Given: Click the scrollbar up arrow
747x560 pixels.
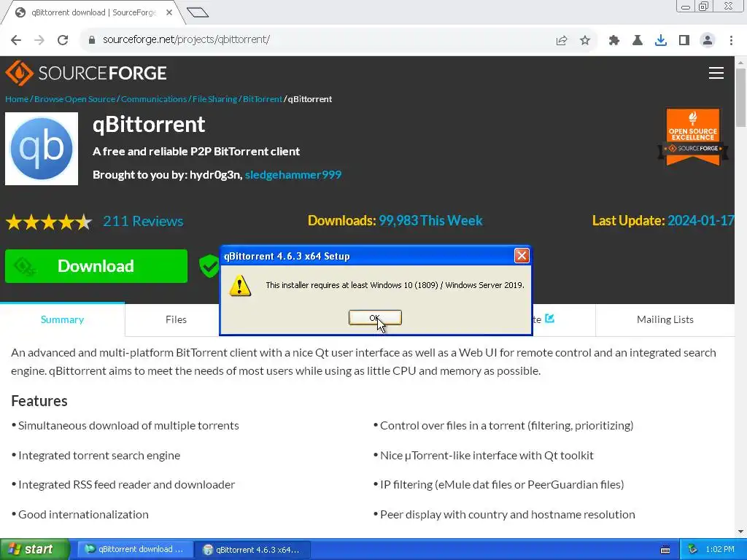Looking at the screenshot, I should pos(740,63).
